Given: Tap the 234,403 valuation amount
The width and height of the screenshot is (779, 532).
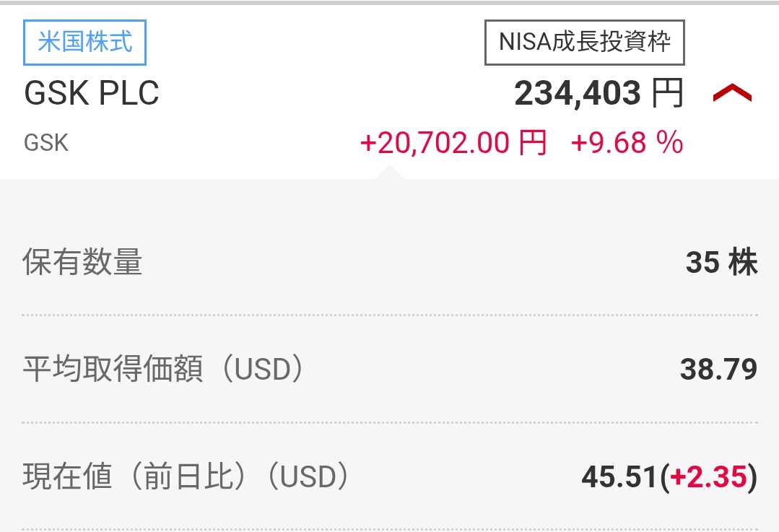Looking at the screenshot, I should (x=577, y=94).
